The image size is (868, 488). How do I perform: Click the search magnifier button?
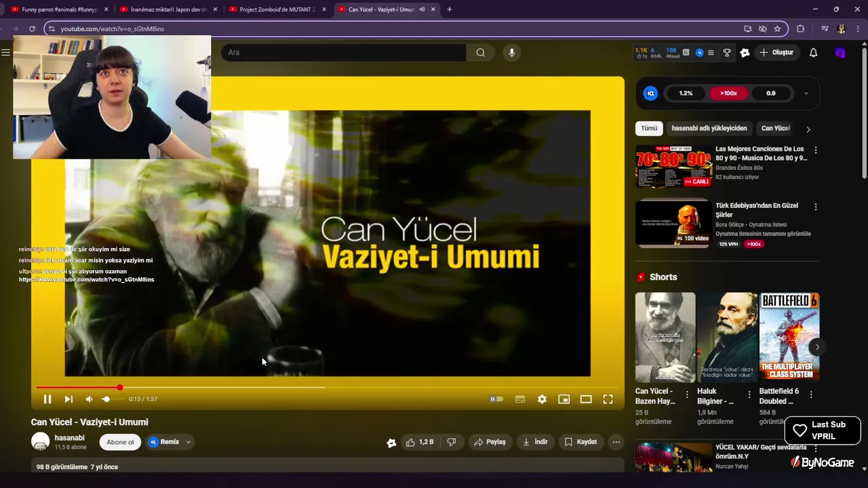pyautogui.click(x=481, y=52)
